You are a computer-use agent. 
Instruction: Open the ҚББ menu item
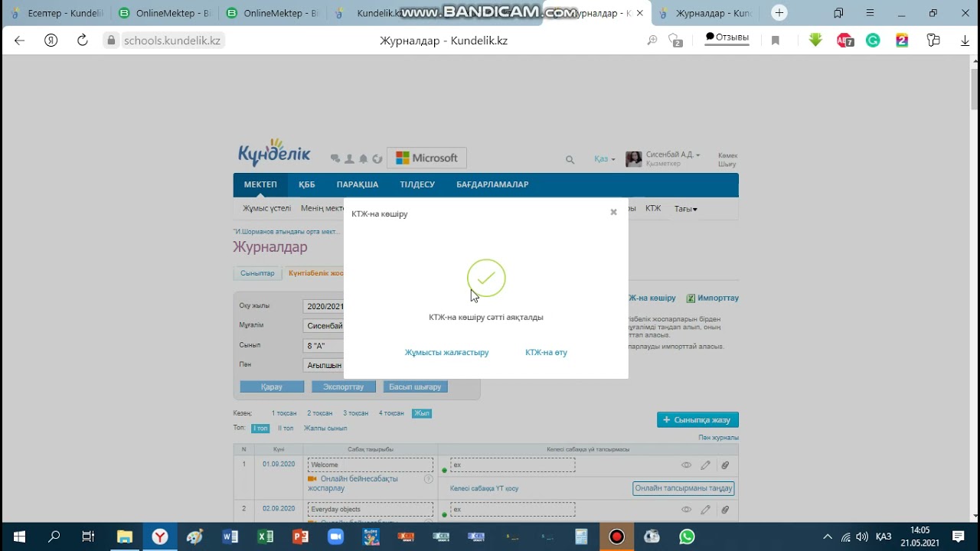306,184
